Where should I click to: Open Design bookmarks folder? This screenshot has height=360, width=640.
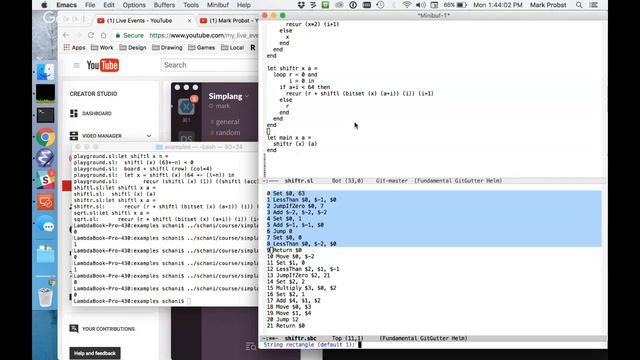133,48
